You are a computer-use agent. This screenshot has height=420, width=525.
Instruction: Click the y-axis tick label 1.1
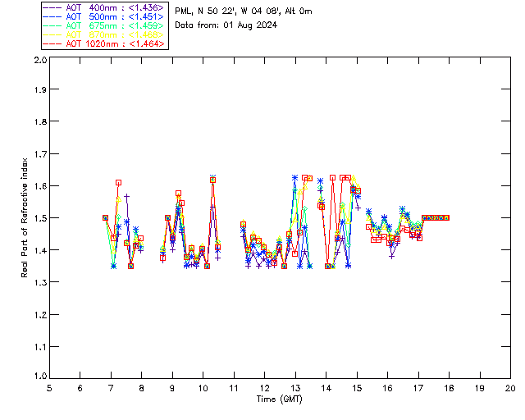pyautogui.click(x=40, y=347)
